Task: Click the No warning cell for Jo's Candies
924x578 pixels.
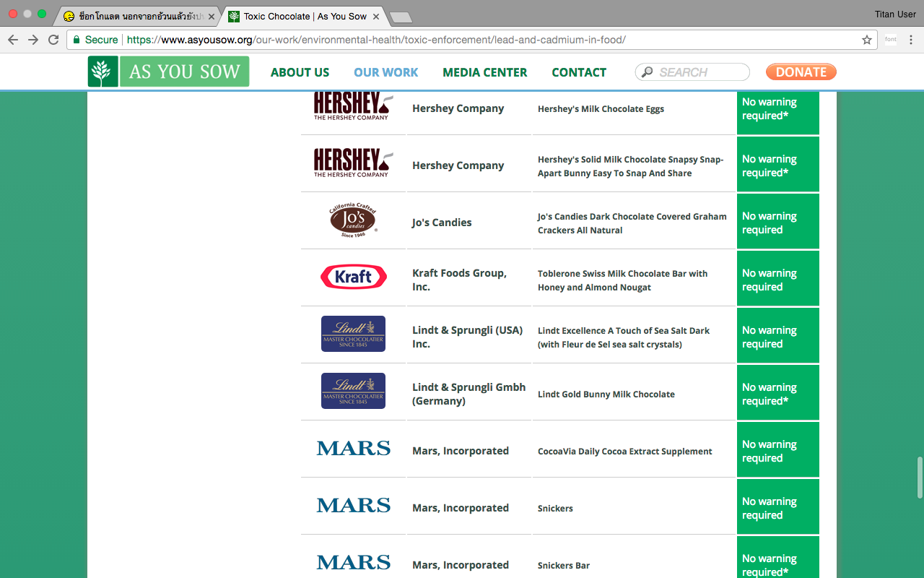Action: tap(778, 223)
